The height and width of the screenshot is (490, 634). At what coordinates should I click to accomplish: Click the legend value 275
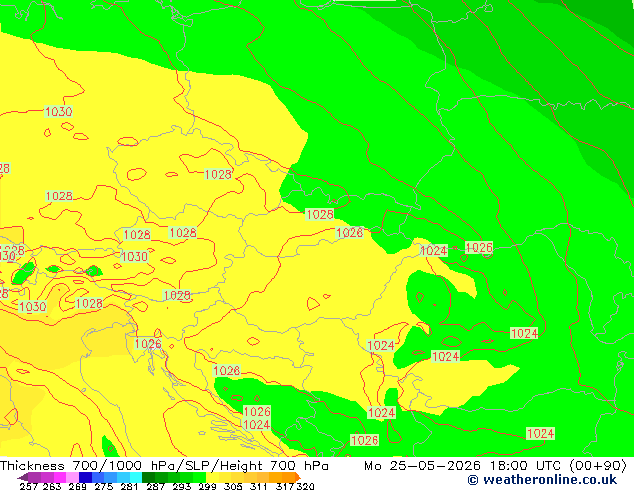pyautogui.click(x=104, y=486)
